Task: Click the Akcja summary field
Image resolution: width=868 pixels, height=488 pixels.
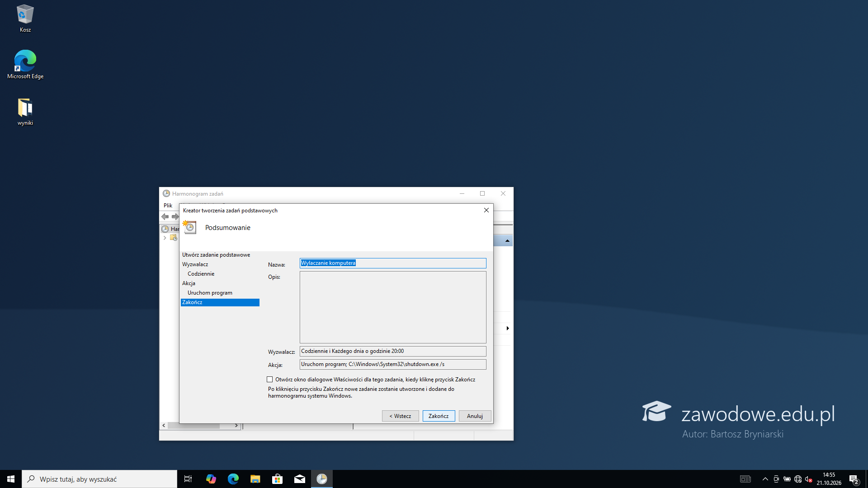Action: [393, 364]
